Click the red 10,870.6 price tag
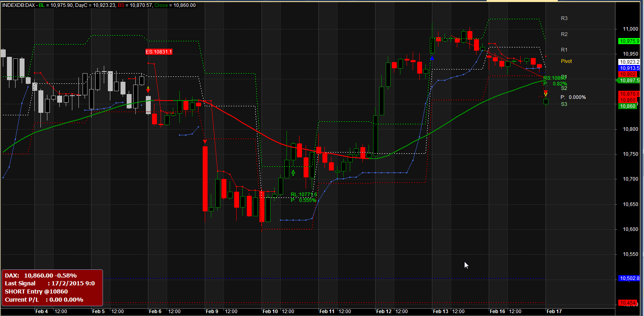The width and height of the screenshot is (644, 316). (629, 94)
